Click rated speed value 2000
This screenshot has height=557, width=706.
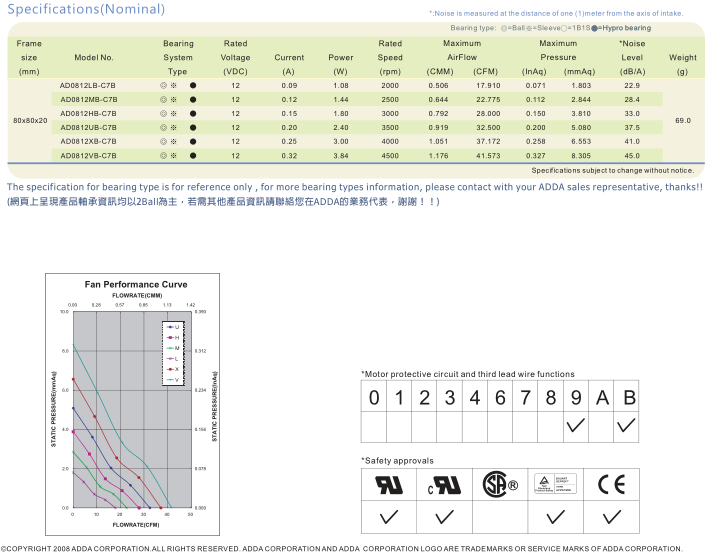[390, 86]
